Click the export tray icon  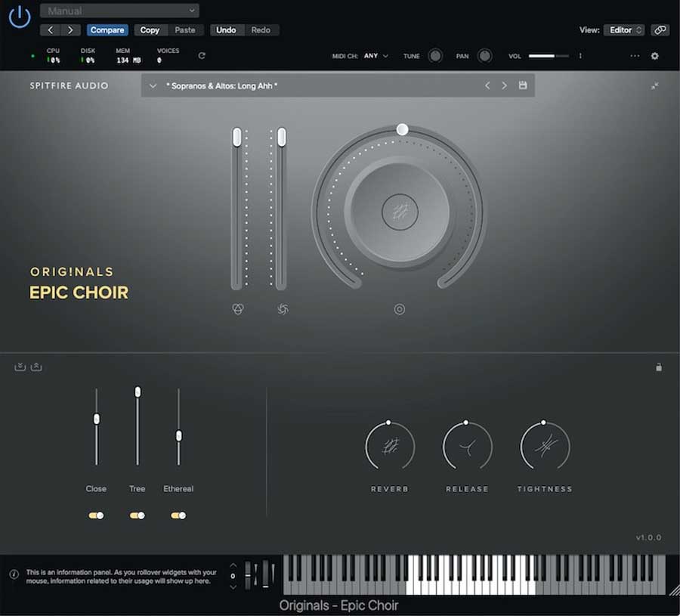point(36,367)
